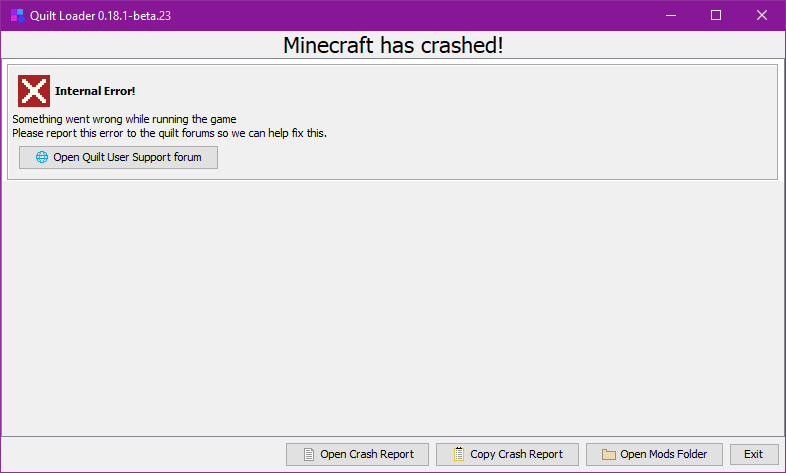Minimize the Quilt Loader window
The width and height of the screenshot is (786, 473).
[x=671, y=16]
